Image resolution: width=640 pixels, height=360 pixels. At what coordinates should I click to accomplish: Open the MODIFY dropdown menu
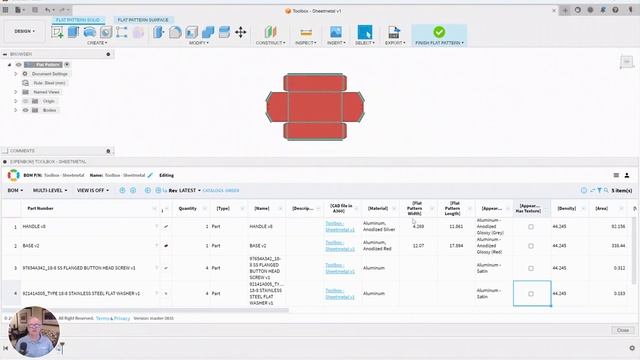[199, 43]
